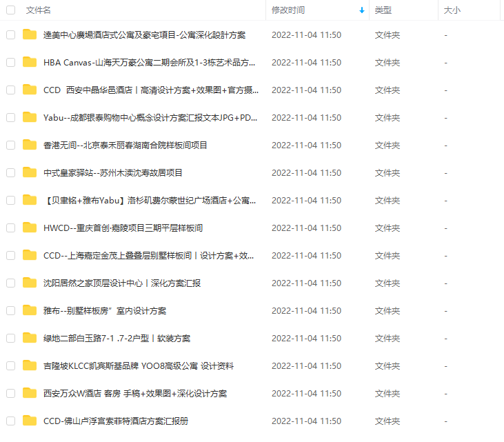This screenshot has width=504, height=442.
Task: Click folder icon of 吉隆坡KLCC凯宾斯基品牌
Action: (x=30, y=366)
